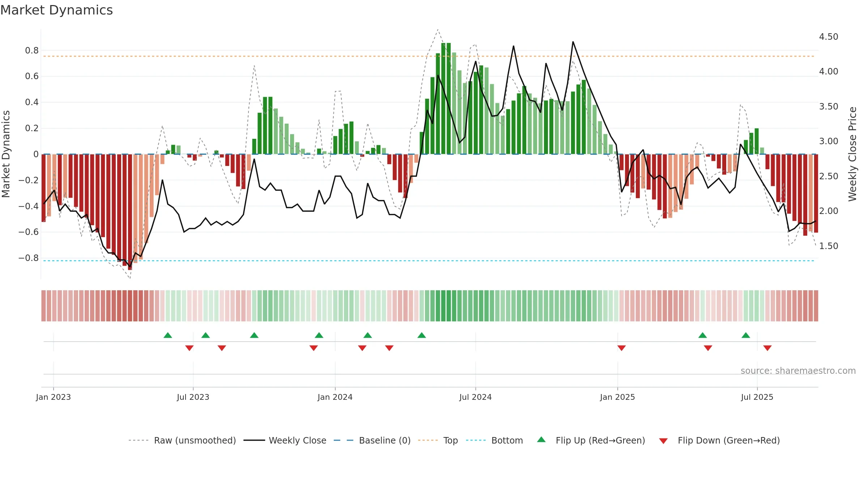
Task: Toggle the Raw (unsmoothed) legend entry
Action: pos(195,440)
